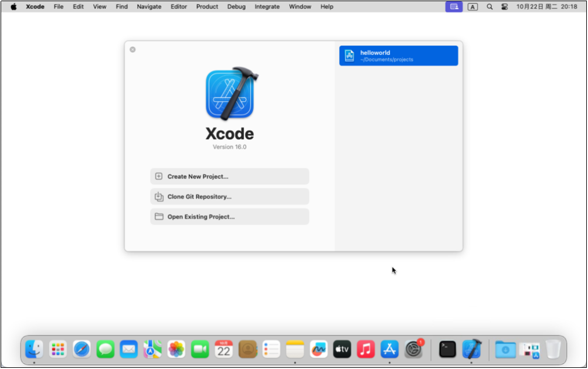The height and width of the screenshot is (369, 588).
Task: Open Launchpad from the Dock
Action: tap(58, 350)
